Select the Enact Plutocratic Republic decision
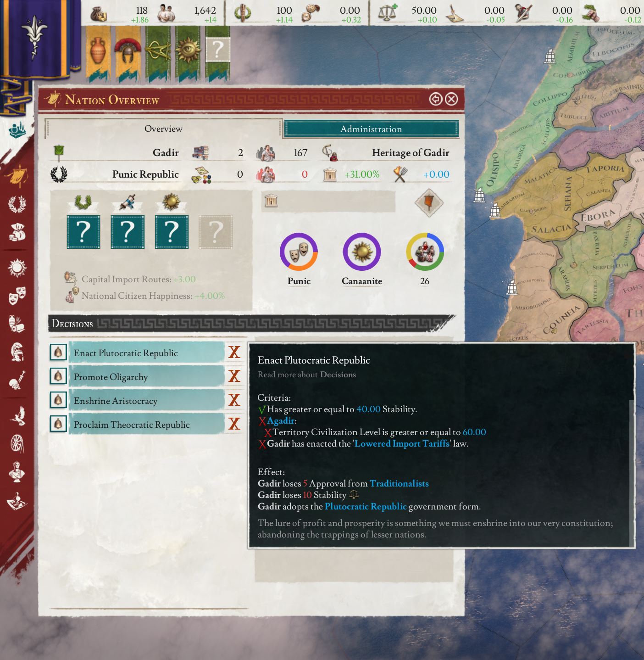The width and height of the screenshot is (644, 660). (x=147, y=353)
